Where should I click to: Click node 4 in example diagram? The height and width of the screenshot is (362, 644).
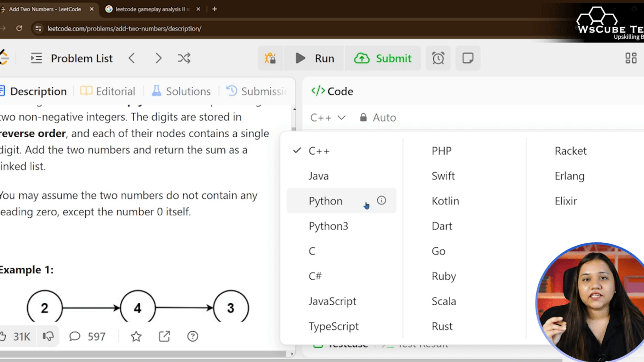point(137,308)
